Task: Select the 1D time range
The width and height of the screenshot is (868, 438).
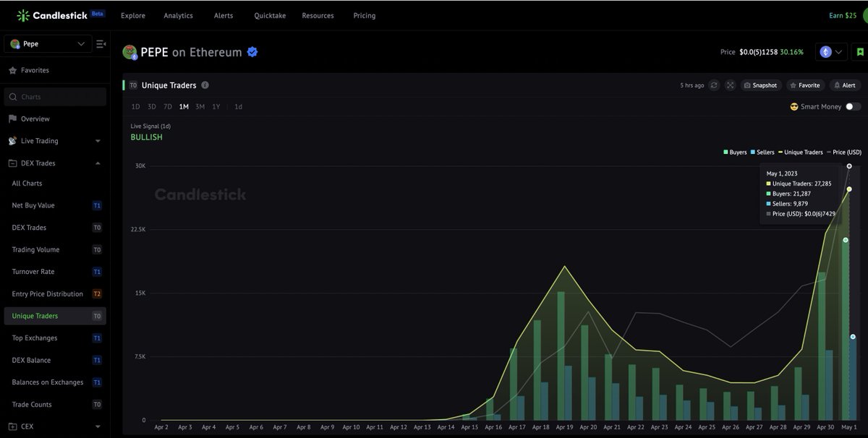Action: [x=135, y=107]
